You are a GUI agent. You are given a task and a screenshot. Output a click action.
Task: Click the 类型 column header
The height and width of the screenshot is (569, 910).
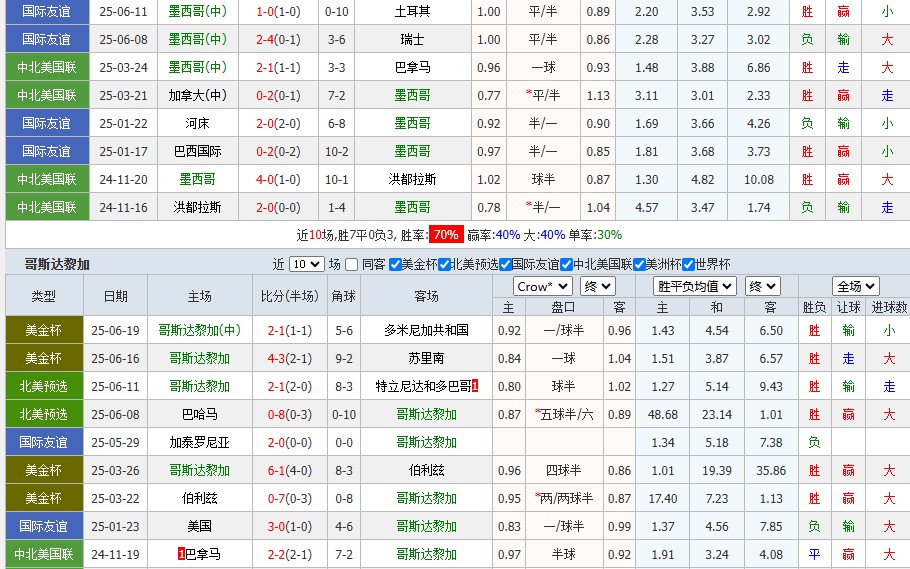(x=44, y=296)
